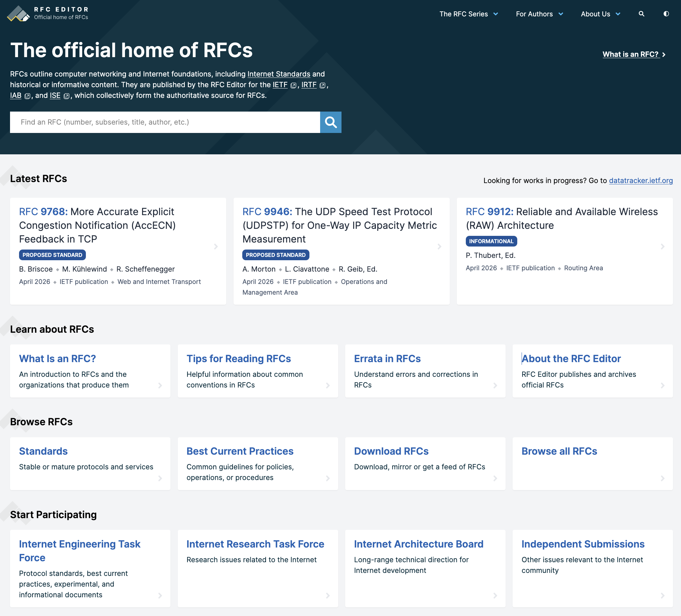Open Errata in RFCs heading
Viewport: 681px width, 616px height.
pos(387,359)
